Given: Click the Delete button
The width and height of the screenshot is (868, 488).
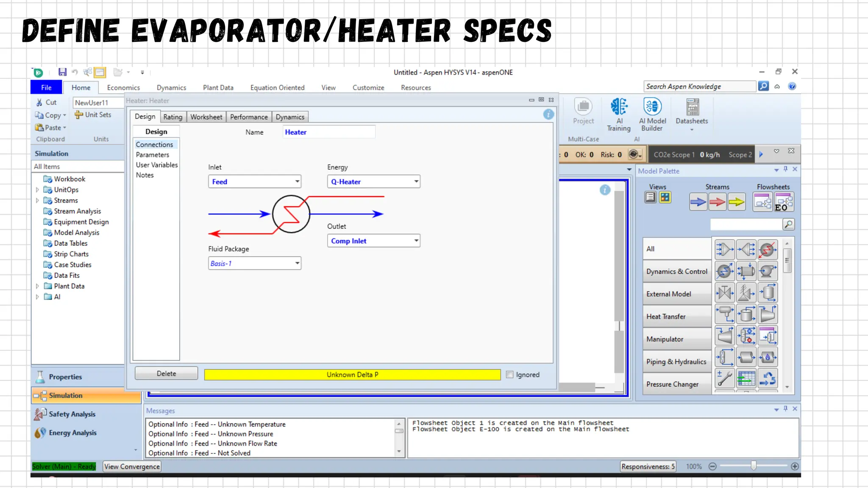Looking at the screenshot, I should (166, 374).
